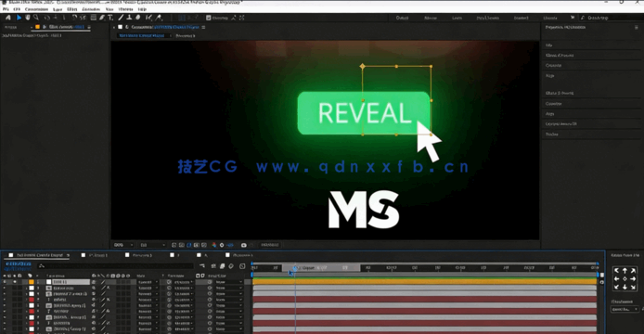Screen dimensions: 644x334
Task: Toggle the Snapping checkbox in toolbar
Action: (209, 18)
